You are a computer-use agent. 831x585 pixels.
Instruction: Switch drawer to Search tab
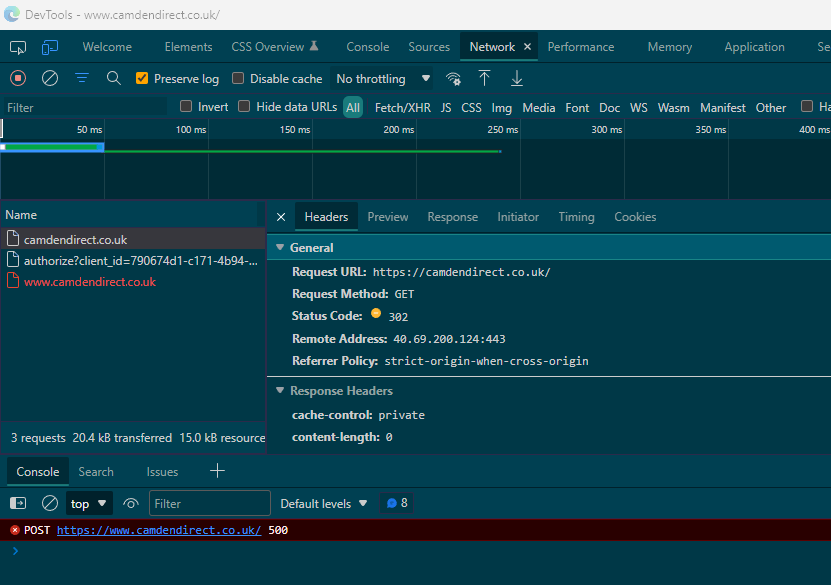pyautogui.click(x=96, y=472)
